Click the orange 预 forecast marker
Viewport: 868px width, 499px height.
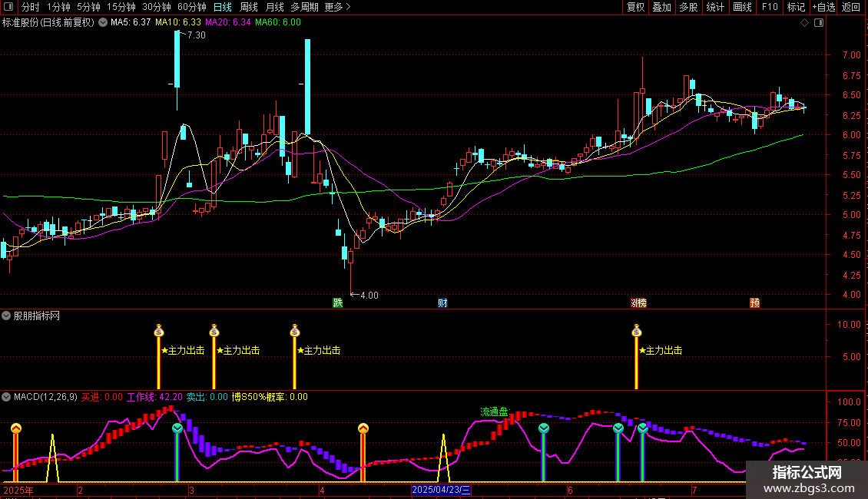[x=754, y=302]
